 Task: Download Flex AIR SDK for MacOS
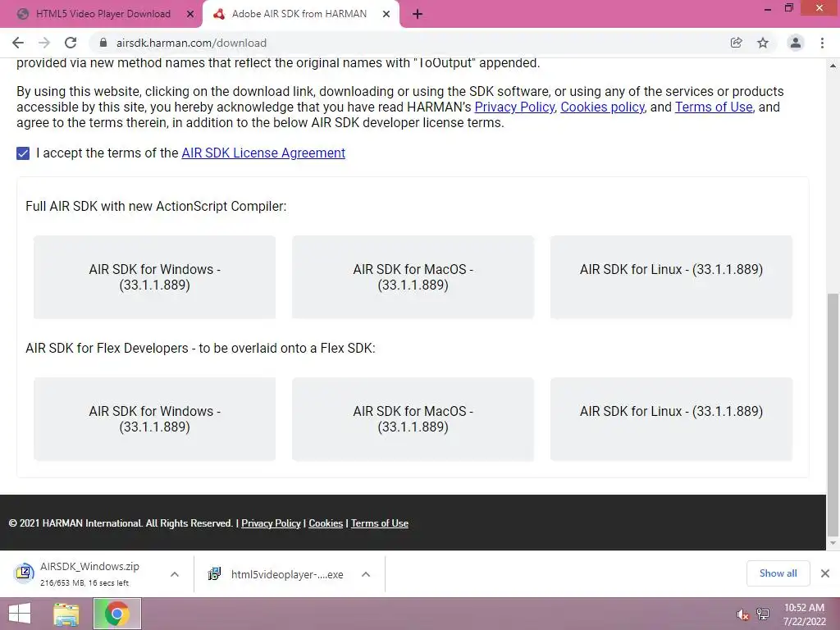413,419
